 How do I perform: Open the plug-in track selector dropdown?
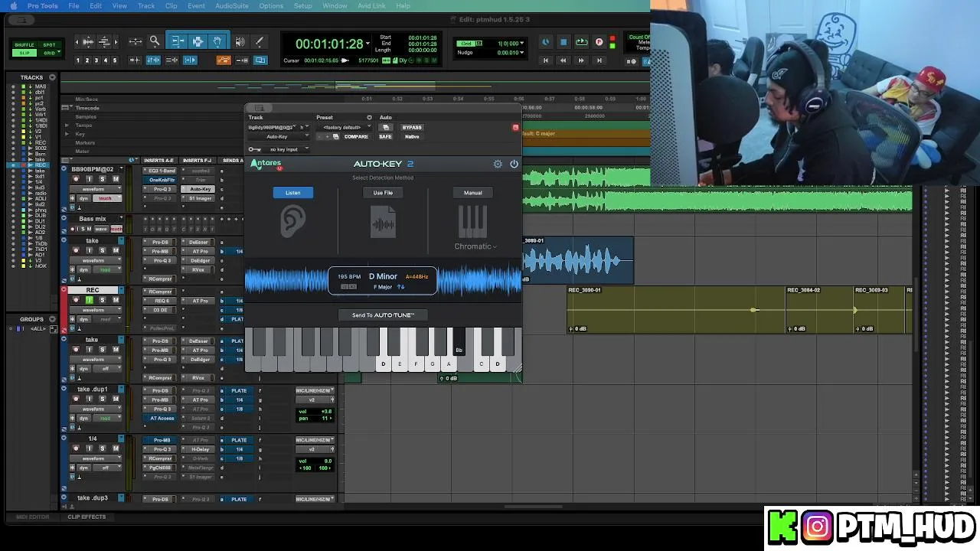pyautogui.click(x=272, y=128)
